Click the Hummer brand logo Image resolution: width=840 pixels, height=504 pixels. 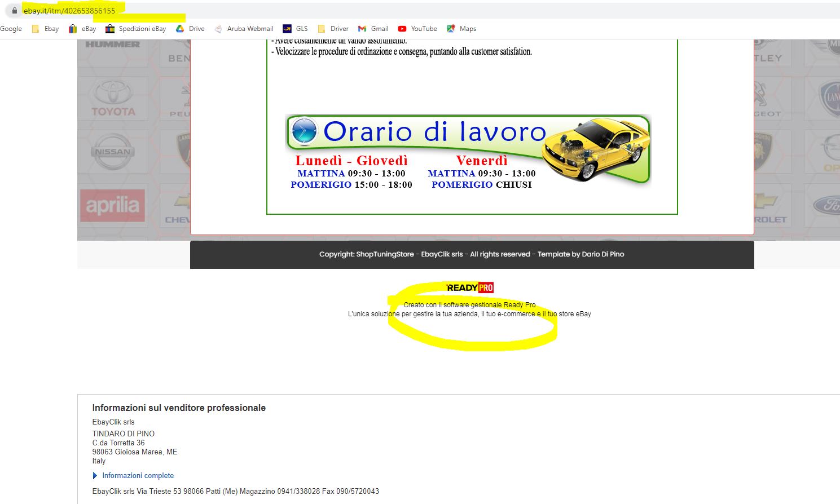pyautogui.click(x=113, y=45)
